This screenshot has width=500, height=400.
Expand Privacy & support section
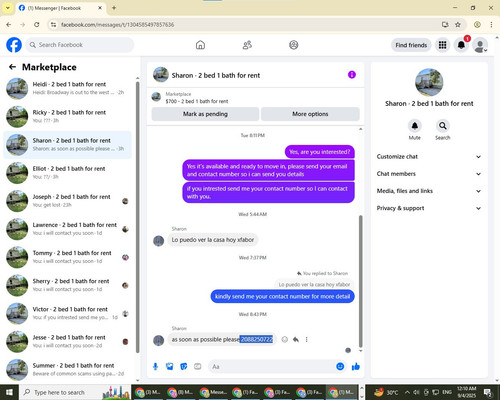429,208
